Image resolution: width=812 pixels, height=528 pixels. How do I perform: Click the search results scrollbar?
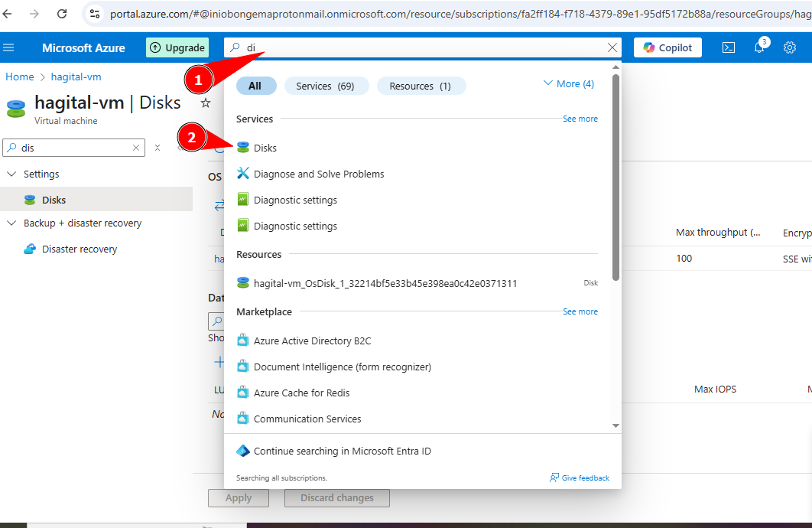point(615,178)
